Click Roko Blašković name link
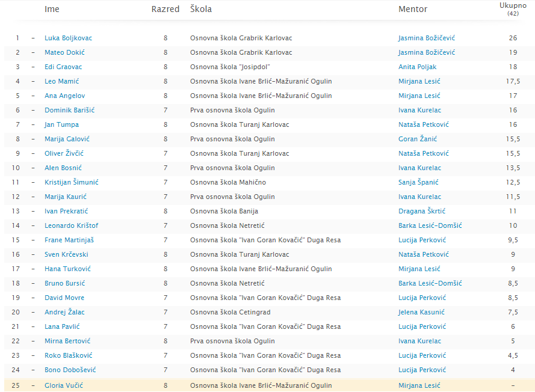Image resolution: width=535 pixels, height=392 pixels. pyautogui.click(x=69, y=355)
